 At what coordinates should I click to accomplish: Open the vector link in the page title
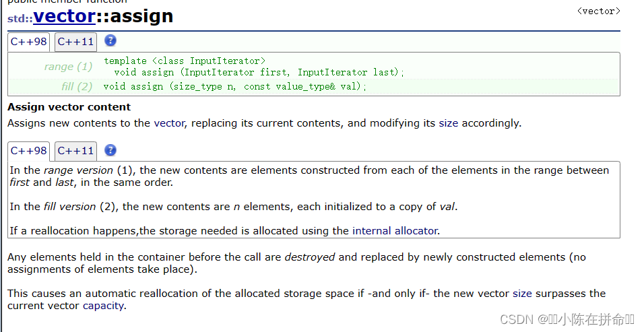pyautogui.click(x=65, y=16)
